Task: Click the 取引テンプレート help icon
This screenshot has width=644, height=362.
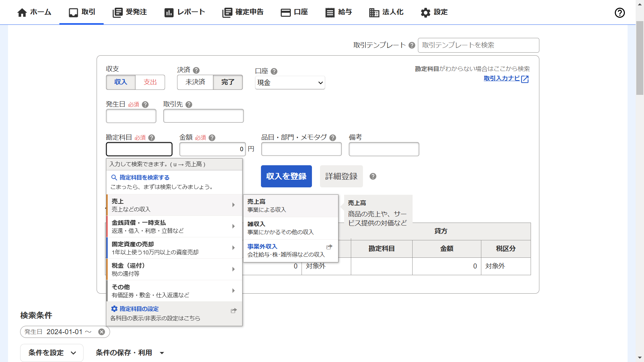Action: (x=412, y=45)
